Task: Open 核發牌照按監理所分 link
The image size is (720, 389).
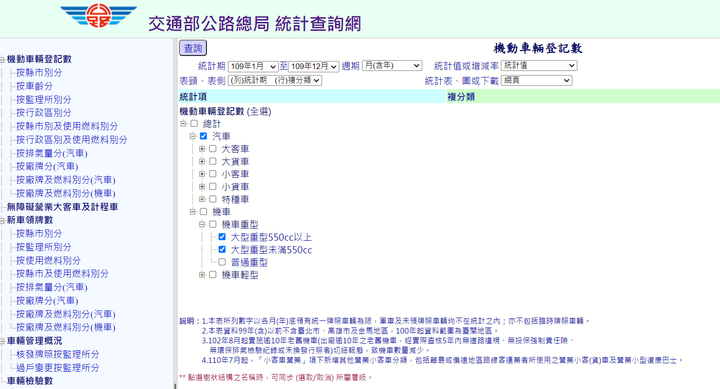Action: coord(57,354)
